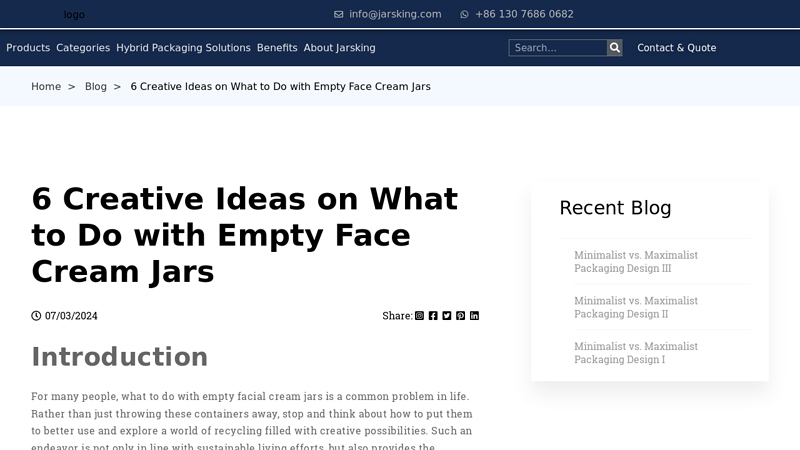This screenshot has width=800, height=450.
Task: Open Minimalist vs. Maximalist Packaging Design II
Action: (636, 307)
